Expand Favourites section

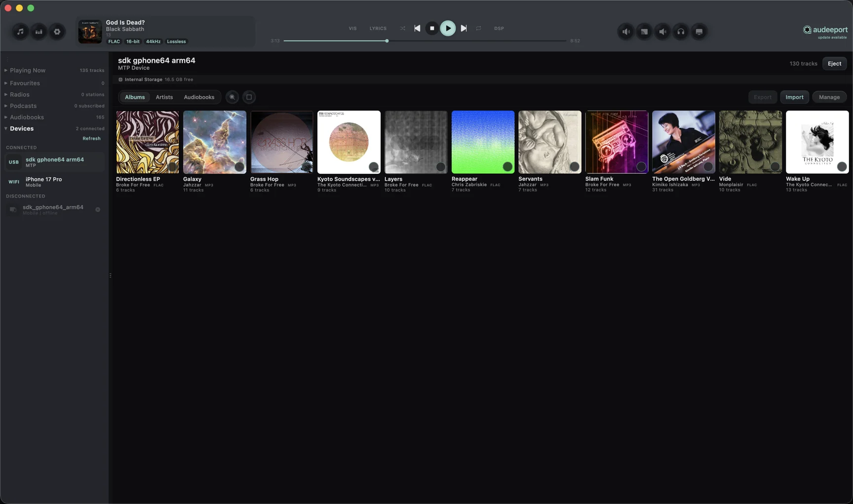54,83
